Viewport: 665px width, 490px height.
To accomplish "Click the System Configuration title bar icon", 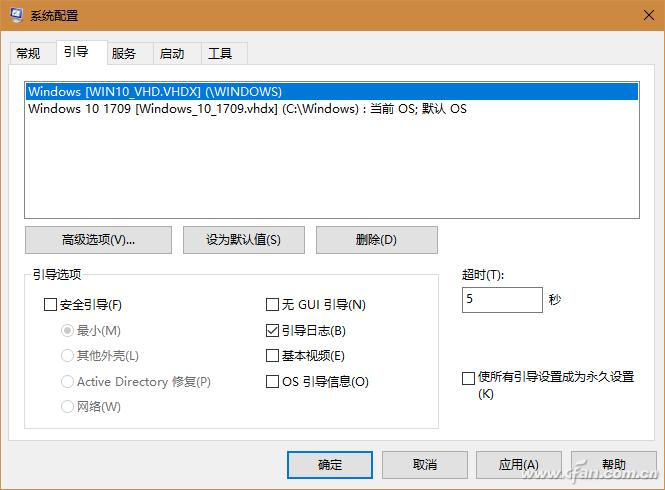I will click(x=16, y=15).
